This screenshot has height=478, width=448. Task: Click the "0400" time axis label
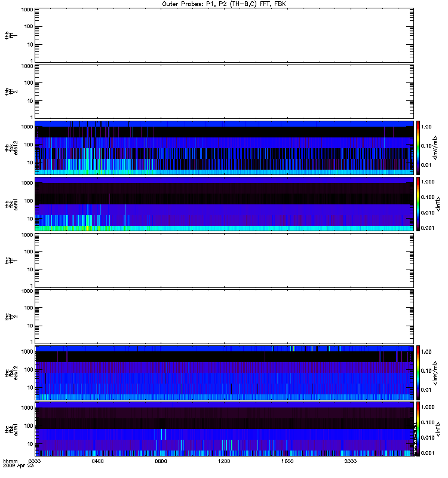97,461
